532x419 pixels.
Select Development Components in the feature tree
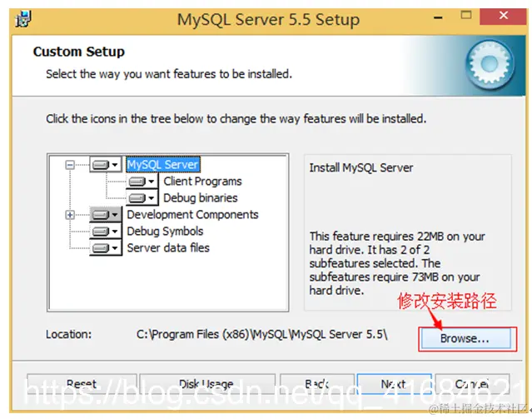point(192,215)
